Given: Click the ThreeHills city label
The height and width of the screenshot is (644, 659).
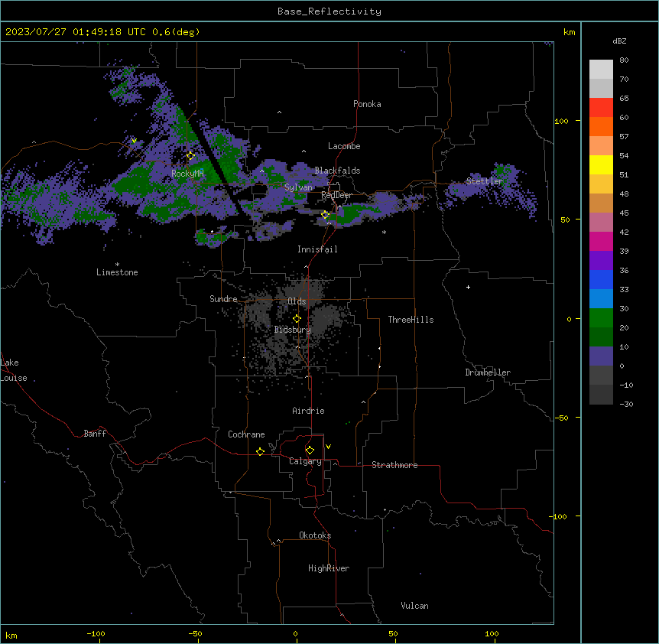Looking at the screenshot, I should (x=411, y=320).
